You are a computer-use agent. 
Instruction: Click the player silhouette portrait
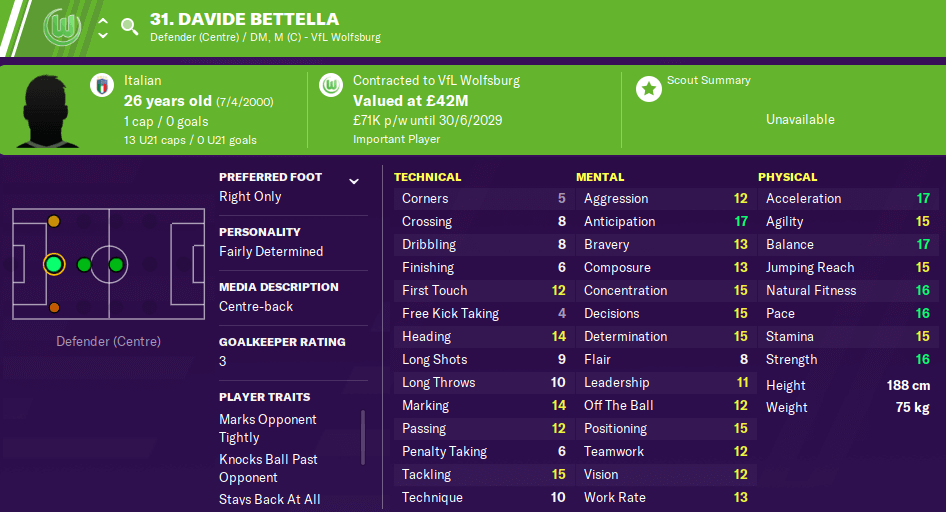(46, 111)
